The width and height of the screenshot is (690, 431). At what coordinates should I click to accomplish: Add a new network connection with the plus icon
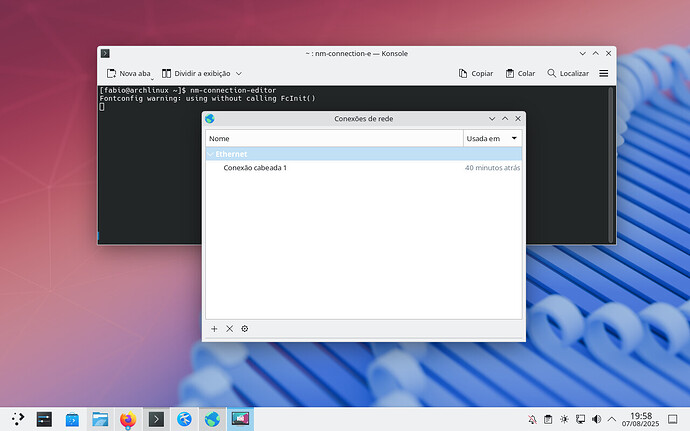(214, 329)
